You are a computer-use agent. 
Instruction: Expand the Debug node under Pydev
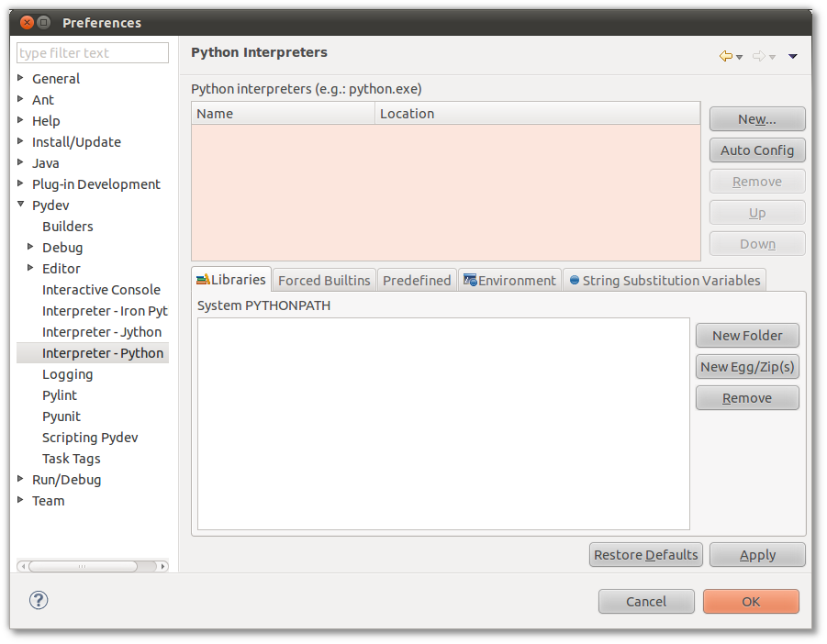pyautogui.click(x=31, y=247)
